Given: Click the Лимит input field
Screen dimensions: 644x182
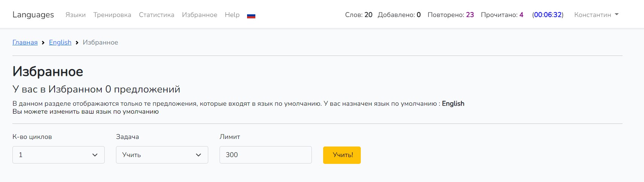Looking at the screenshot, I should pyautogui.click(x=266, y=155).
